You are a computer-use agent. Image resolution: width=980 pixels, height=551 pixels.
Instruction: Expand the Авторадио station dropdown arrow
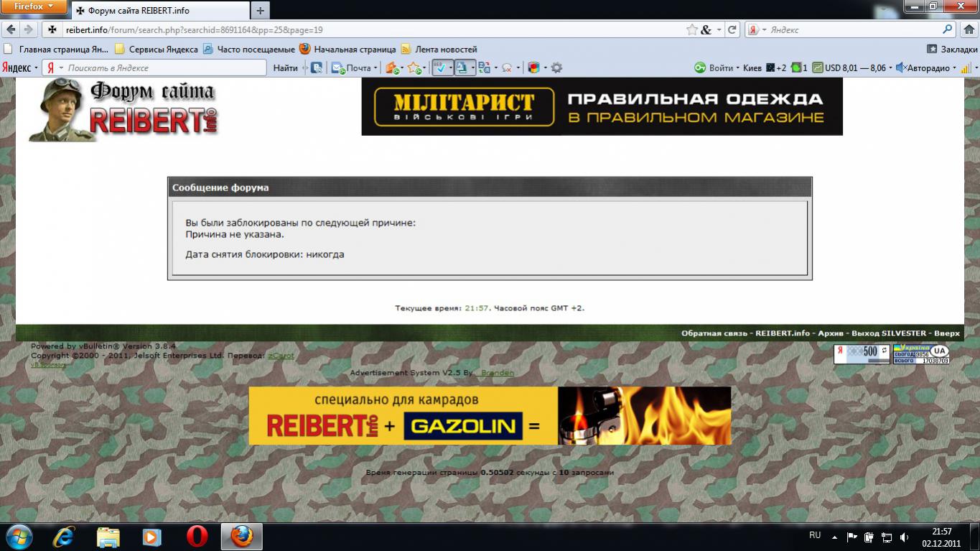click(x=954, y=68)
